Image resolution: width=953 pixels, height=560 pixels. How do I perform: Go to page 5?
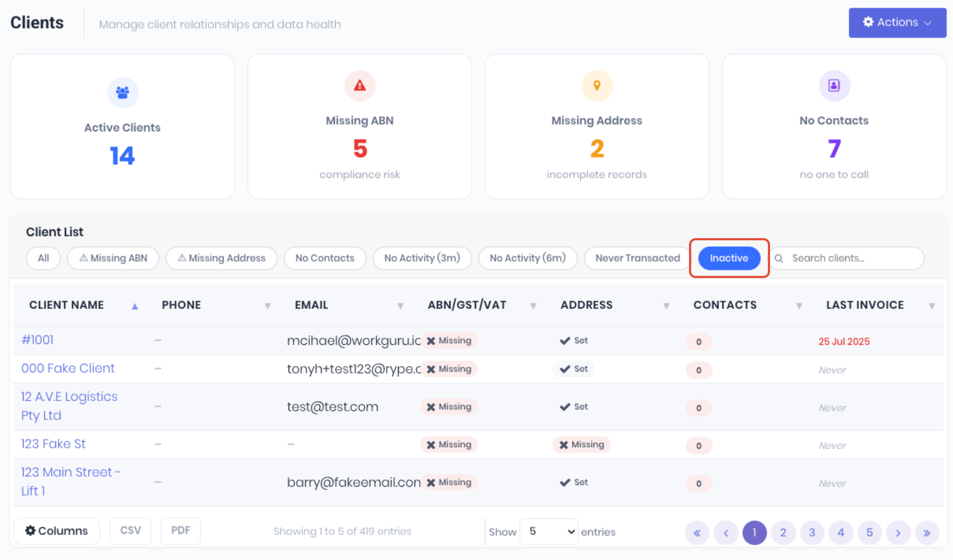click(x=870, y=533)
